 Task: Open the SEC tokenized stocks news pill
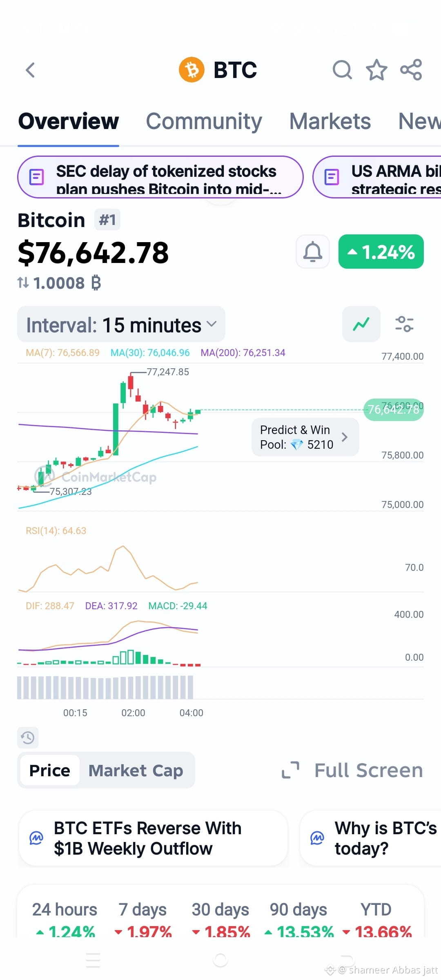click(x=160, y=177)
